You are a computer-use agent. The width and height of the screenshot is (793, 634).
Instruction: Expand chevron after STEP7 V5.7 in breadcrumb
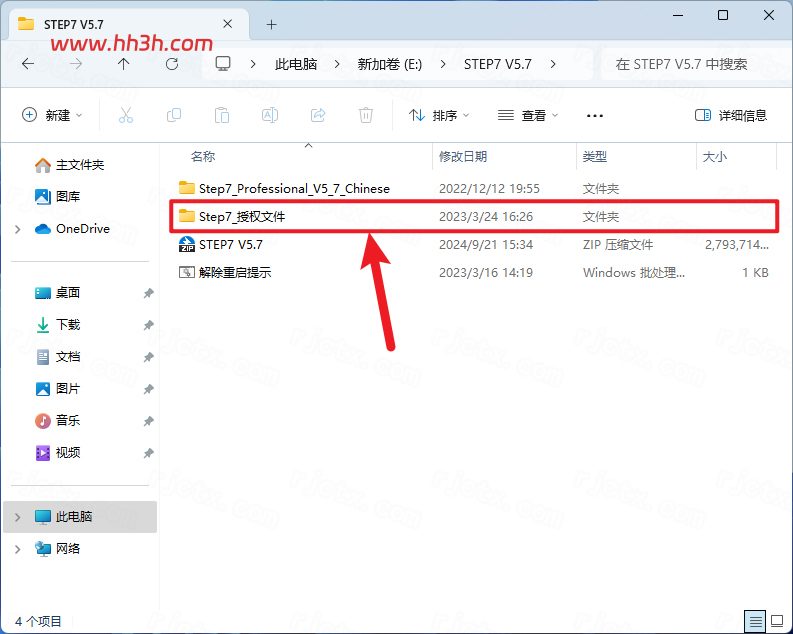(553, 64)
